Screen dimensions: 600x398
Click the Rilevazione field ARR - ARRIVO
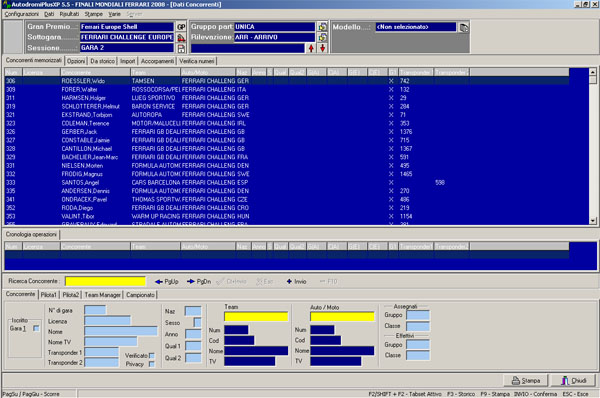[x=274, y=37]
